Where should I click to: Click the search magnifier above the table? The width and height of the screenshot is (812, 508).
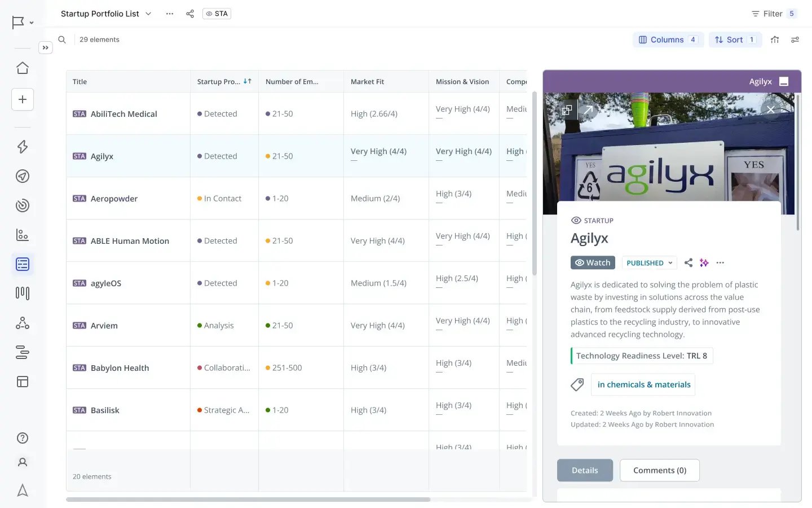coord(62,40)
